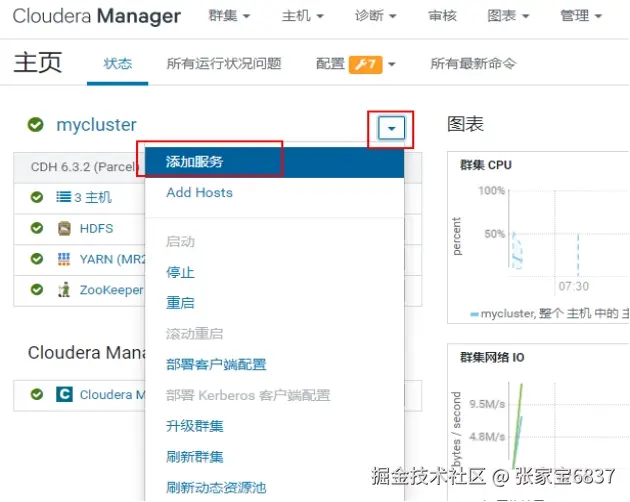This screenshot has height=502, width=630.
Task: Click green status check in ZooKeeper row
Action: coord(37,289)
